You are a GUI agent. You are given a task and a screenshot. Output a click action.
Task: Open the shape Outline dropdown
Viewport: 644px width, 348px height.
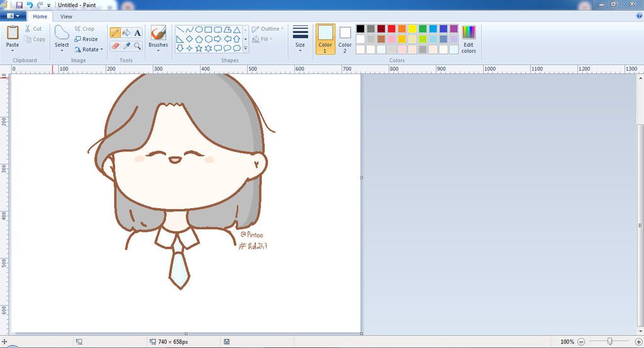(267, 29)
